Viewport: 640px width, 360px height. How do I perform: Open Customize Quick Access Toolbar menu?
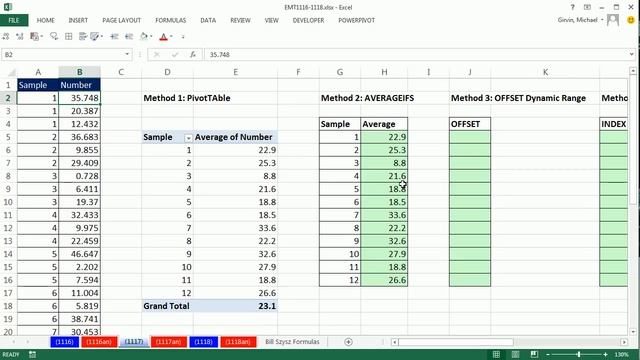coord(183,37)
